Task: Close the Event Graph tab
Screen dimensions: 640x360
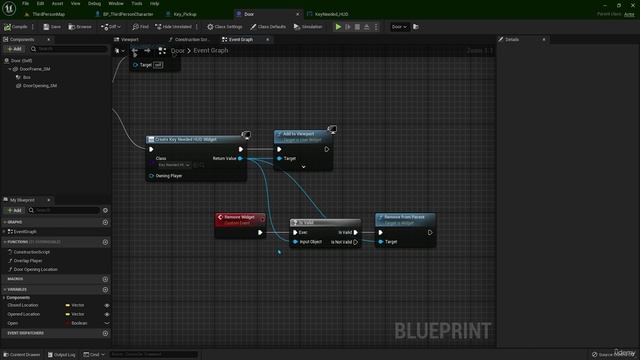Action: [x=267, y=40]
